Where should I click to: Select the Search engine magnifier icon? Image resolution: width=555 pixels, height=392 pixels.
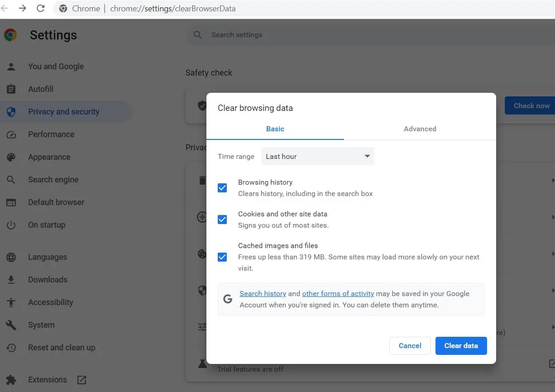click(11, 179)
